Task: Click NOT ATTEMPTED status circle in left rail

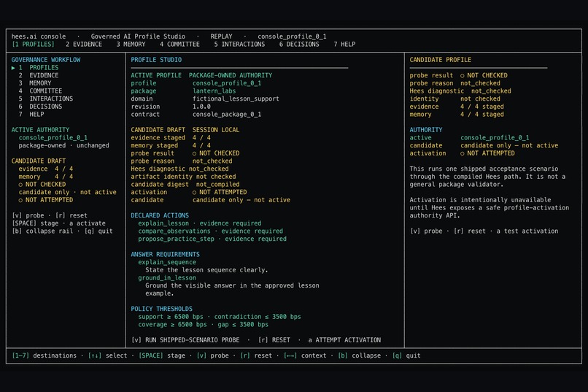Action: (x=20, y=200)
